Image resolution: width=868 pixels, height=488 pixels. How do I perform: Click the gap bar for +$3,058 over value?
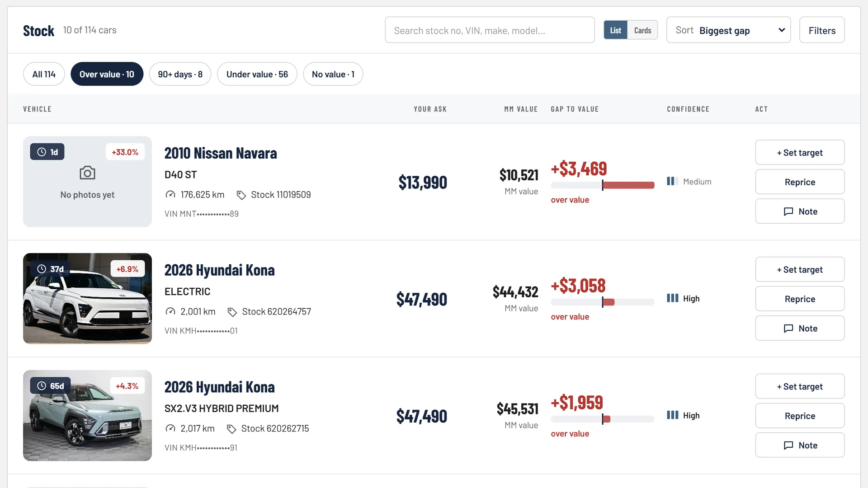click(x=603, y=302)
